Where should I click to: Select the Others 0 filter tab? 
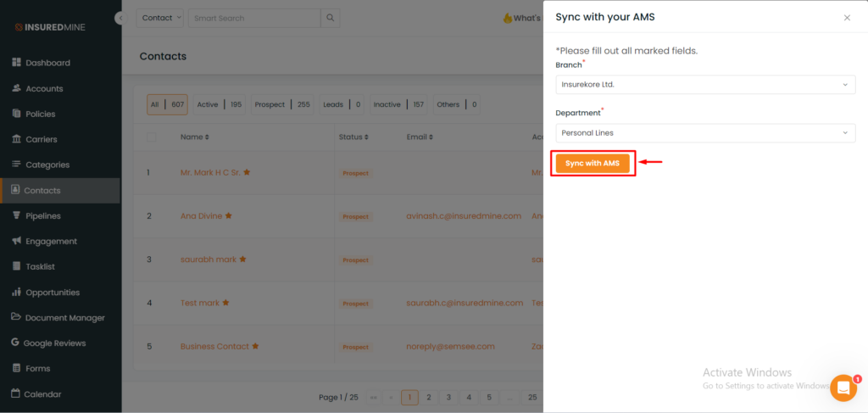click(x=457, y=104)
